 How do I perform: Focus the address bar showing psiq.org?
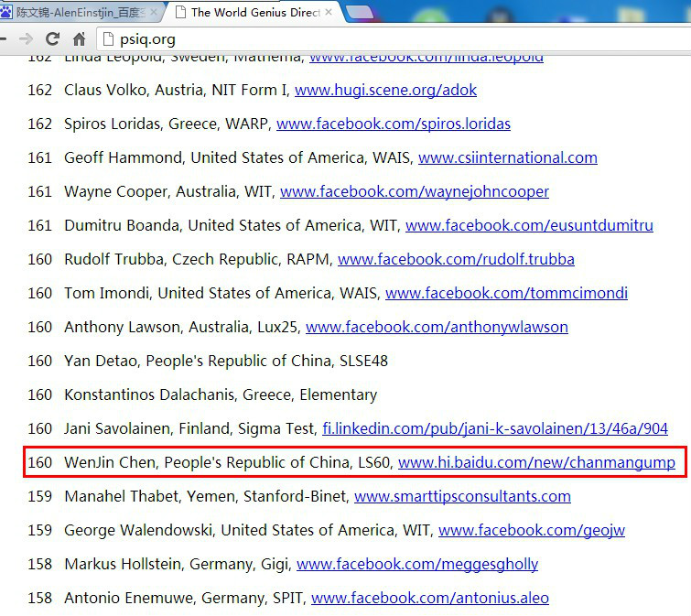[366, 38]
